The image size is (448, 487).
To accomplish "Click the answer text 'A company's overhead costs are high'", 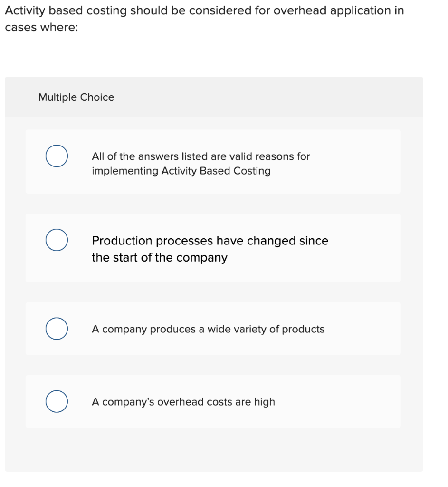I will pos(183,401).
